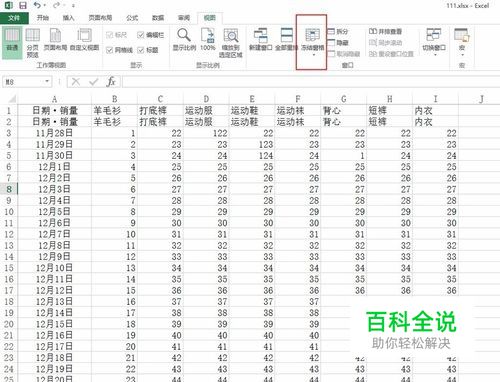Image resolution: width=500 pixels, height=382 pixels.
Task: Click 重设窗口位置 reset window position
Action: pyautogui.click(x=391, y=54)
